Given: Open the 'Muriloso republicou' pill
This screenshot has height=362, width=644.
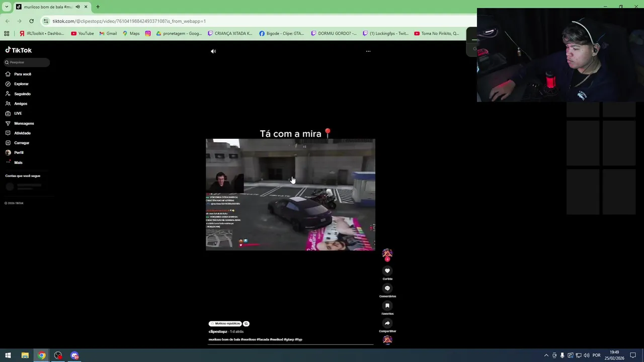Looking at the screenshot, I should [x=225, y=324].
